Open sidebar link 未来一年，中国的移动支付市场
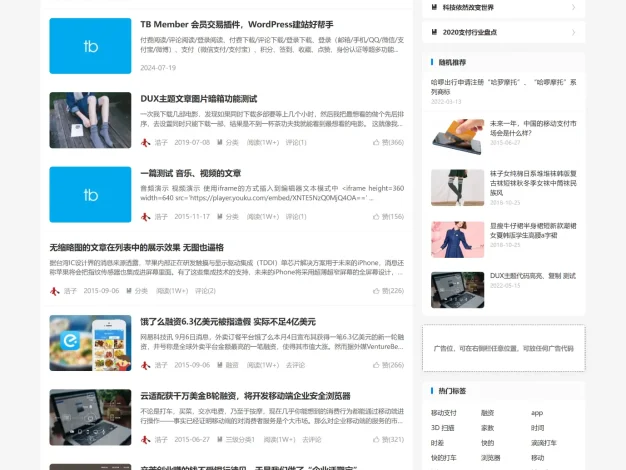 tap(533, 128)
